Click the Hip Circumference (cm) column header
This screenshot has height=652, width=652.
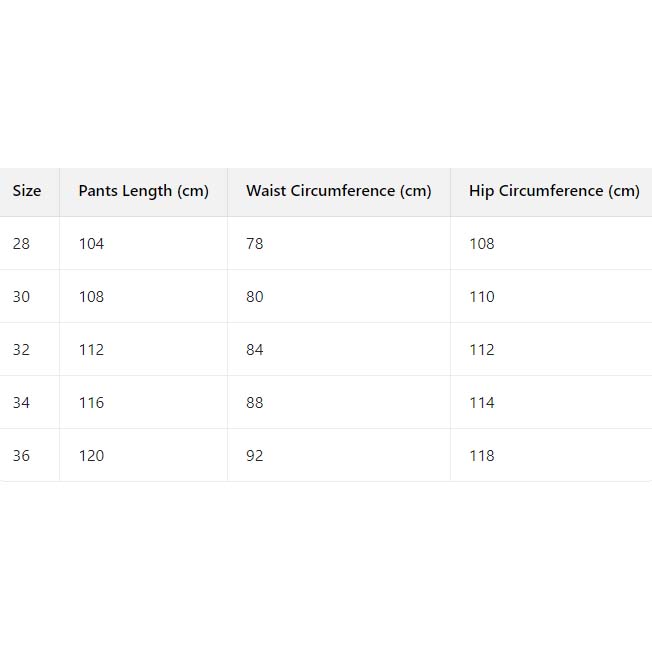coord(553,191)
